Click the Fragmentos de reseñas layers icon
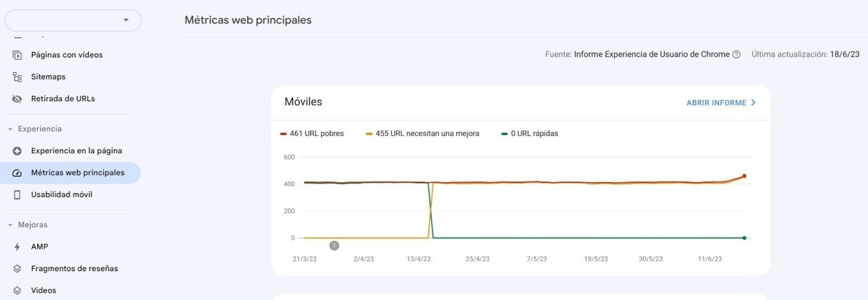The image size is (868, 300). (17, 269)
